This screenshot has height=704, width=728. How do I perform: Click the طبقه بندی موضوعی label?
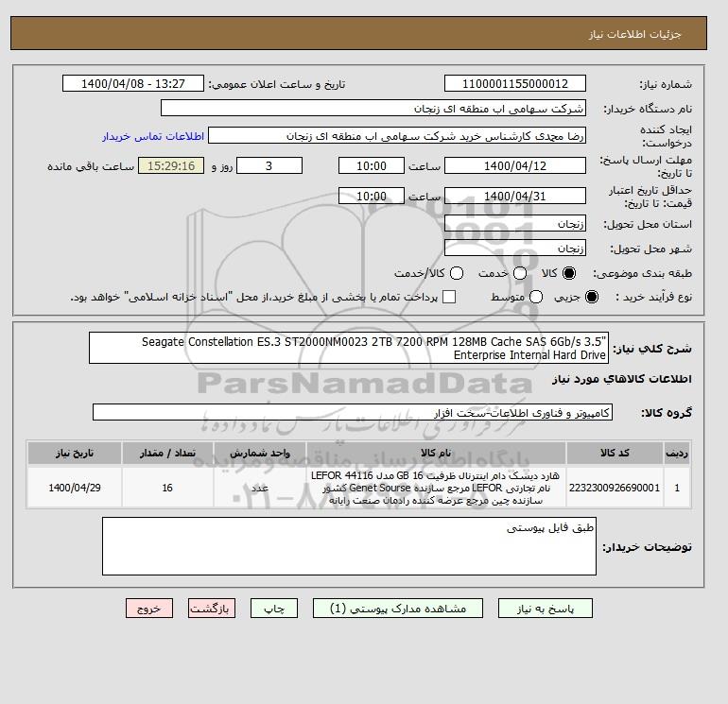643,273
